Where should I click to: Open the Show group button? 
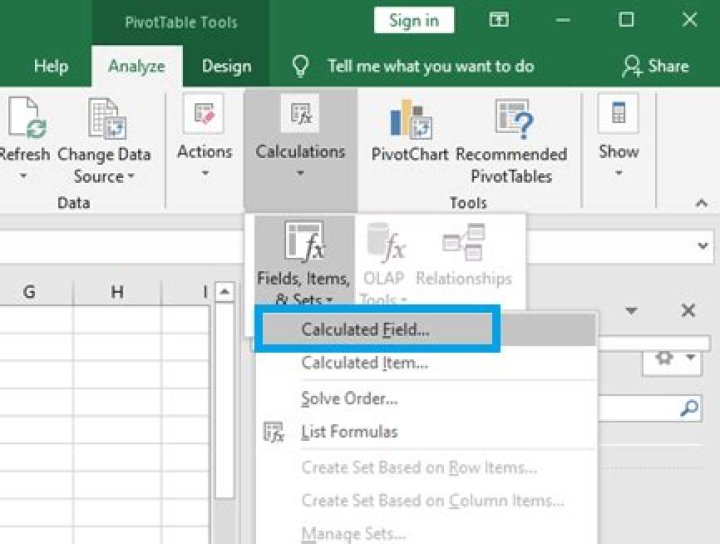(x=619, y=135)
